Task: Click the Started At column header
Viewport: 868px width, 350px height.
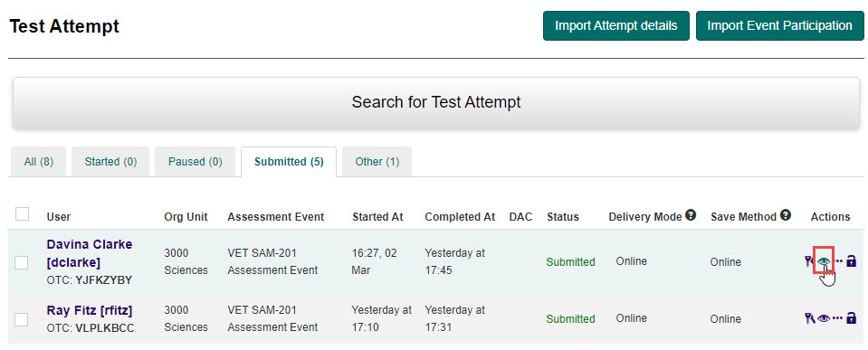Action: 377,217
